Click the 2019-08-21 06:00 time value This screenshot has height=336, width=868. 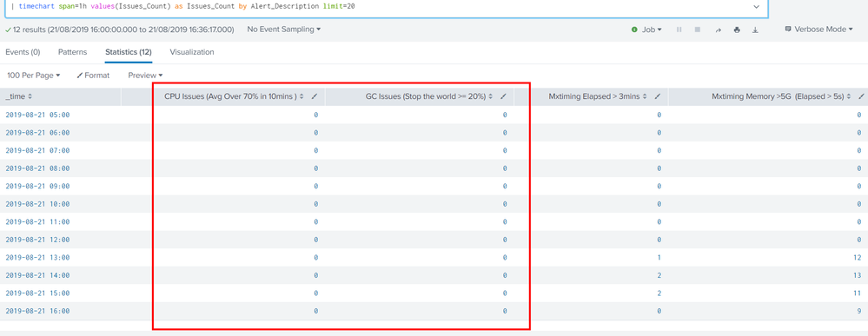pyautogui.click(x=37, y=133)
